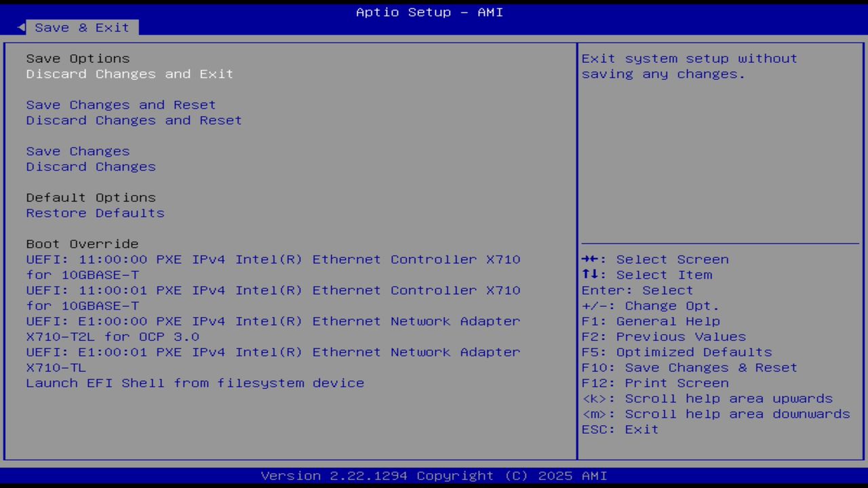Select Discard Changes and Exit
Screen dimensions: 868x488
pos(129,74)
